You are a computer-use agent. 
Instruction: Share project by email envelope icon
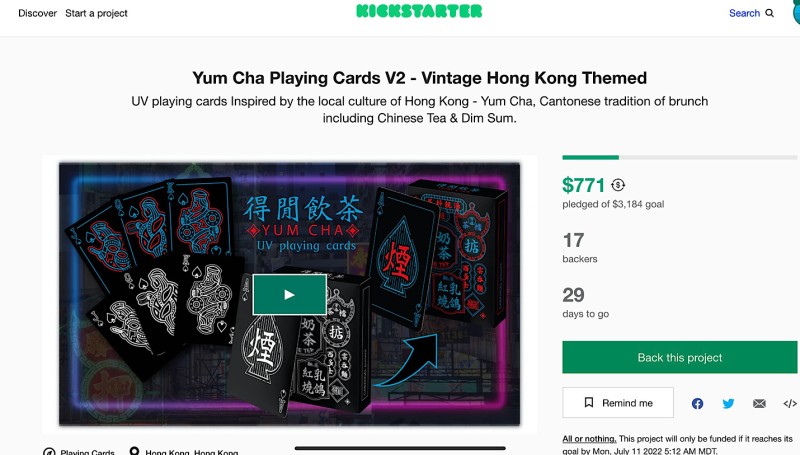(759, 403)
